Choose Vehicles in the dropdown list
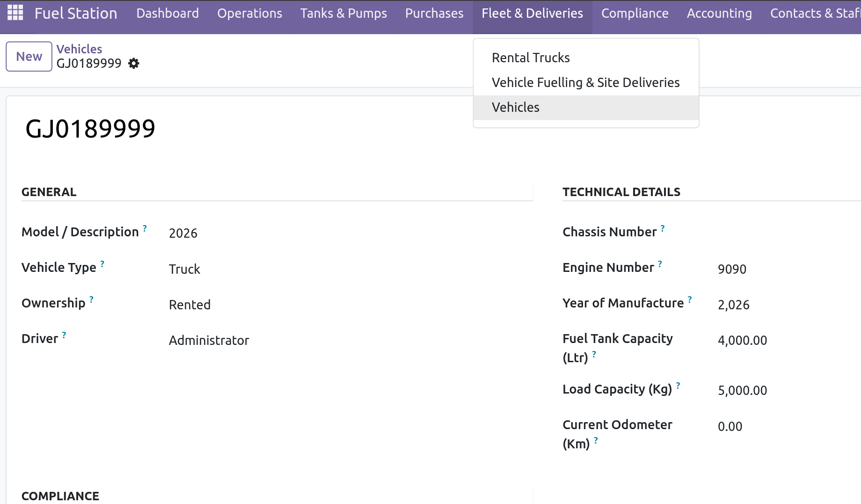 (x=586, y=108)
